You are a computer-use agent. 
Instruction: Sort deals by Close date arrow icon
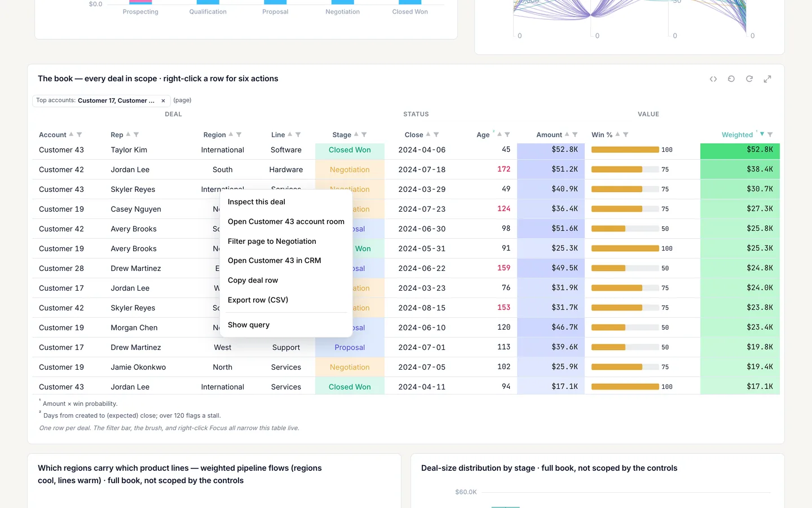click(x=428, y=134)
